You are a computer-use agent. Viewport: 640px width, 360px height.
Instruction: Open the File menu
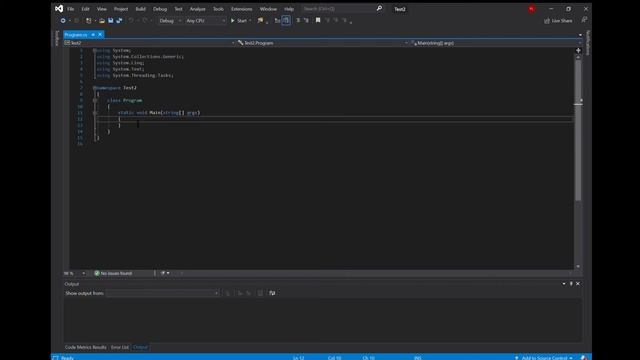pos(71,9)
